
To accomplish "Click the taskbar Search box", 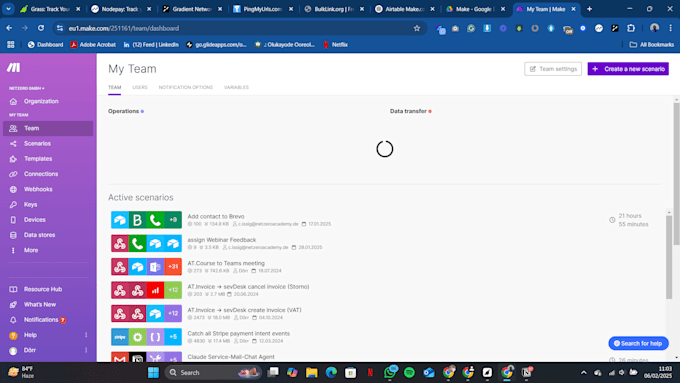I will (x=212, y=373).
